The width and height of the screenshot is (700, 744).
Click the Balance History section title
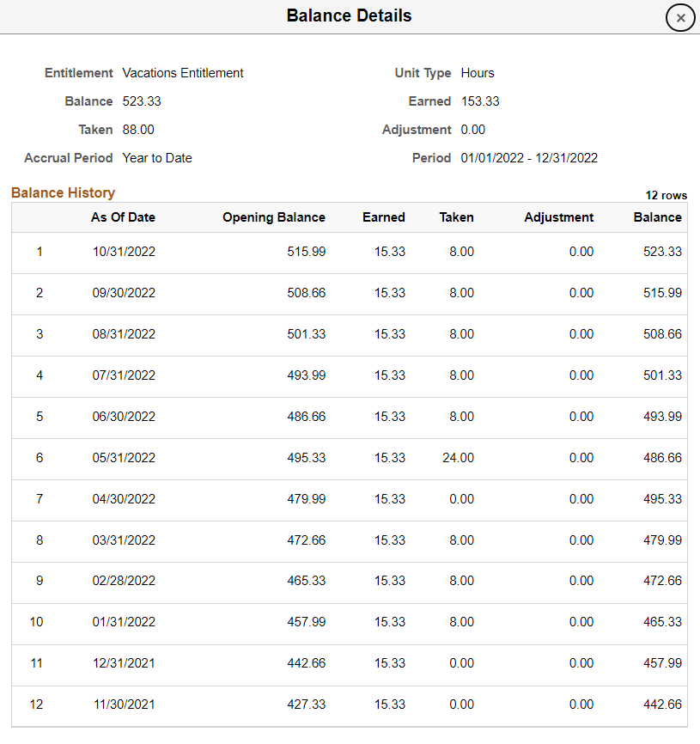click(63, 193)
